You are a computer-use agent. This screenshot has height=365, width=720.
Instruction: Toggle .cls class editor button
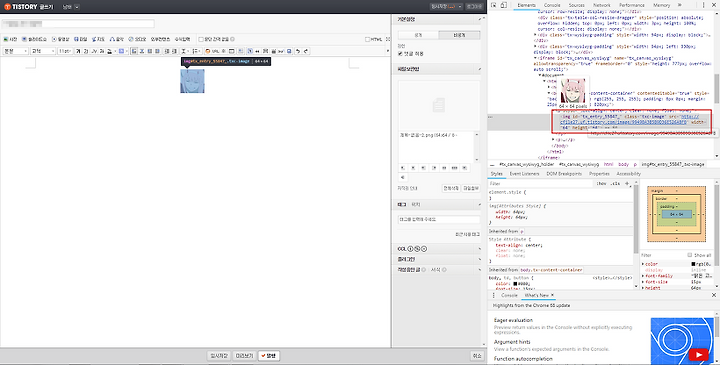coord(615,183)
